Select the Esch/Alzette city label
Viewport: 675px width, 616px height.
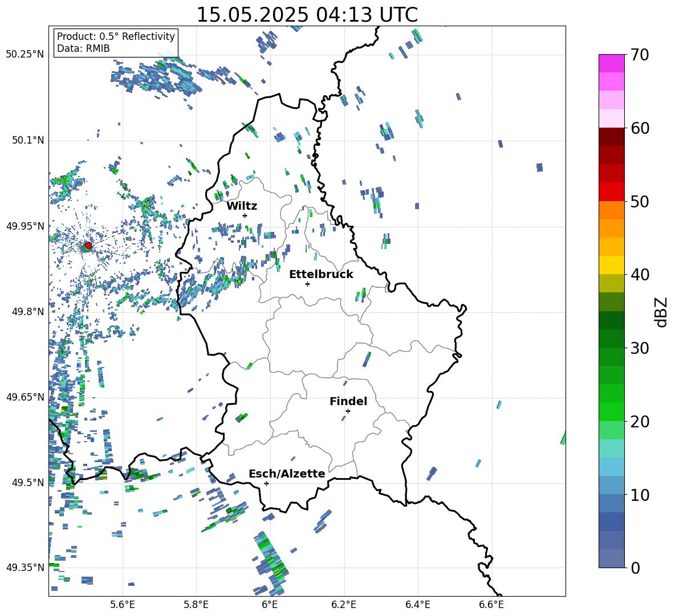point(287,474)
